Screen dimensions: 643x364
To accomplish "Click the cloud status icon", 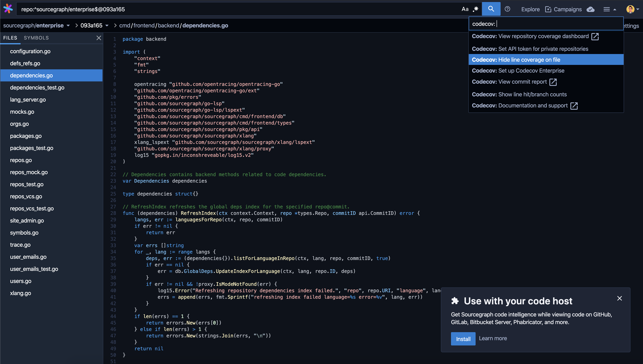I will 591,9.
